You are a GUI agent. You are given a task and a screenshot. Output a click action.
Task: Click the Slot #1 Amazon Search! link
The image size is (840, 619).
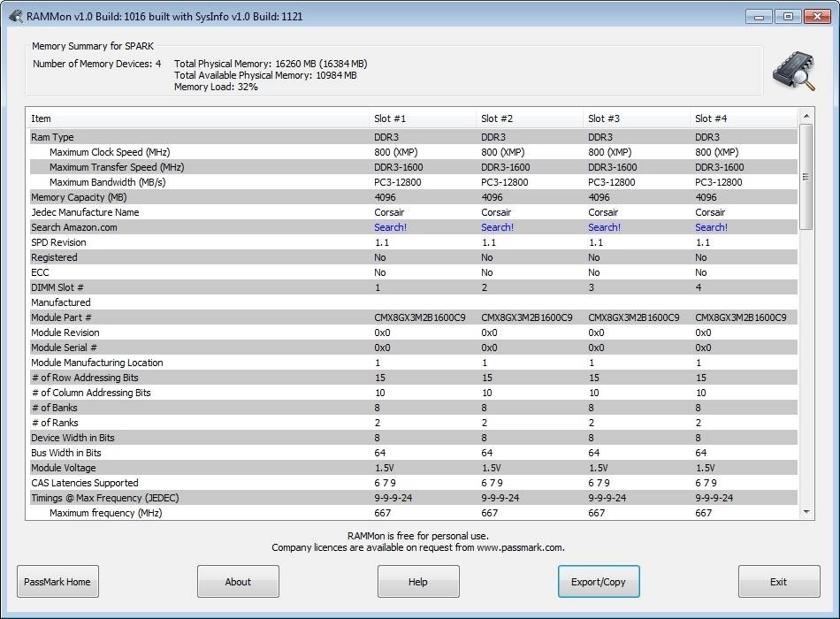point(390,227)
